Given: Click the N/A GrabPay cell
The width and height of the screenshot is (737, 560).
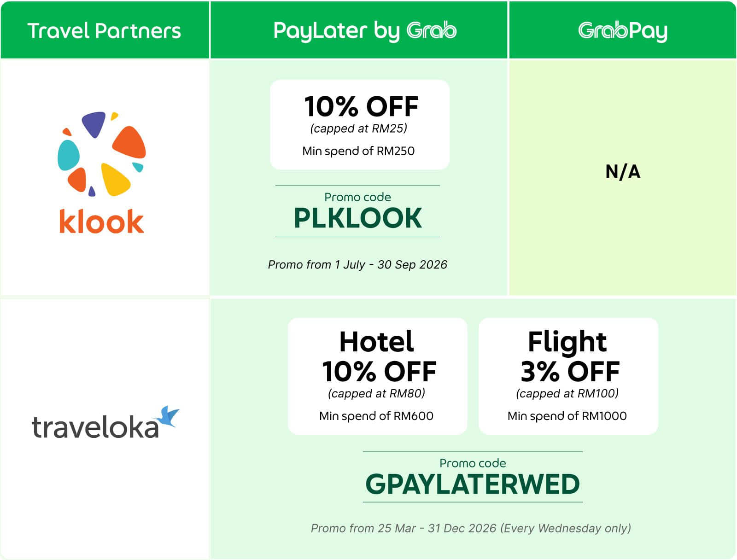Looking at the screenshot, I should 623,171.
